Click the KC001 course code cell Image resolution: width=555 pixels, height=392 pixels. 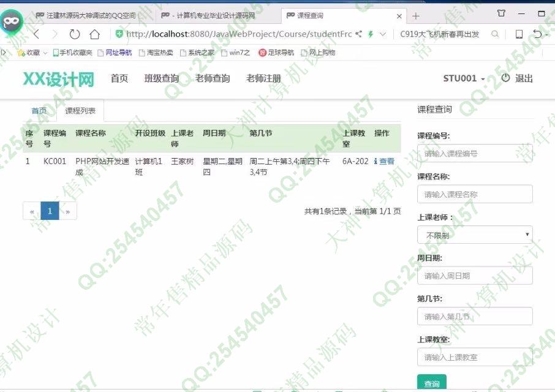point(55,161)
